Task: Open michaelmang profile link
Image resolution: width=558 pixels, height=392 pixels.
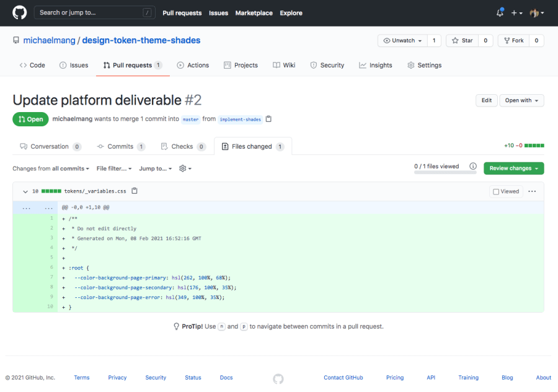Action: tap(49, 40)
